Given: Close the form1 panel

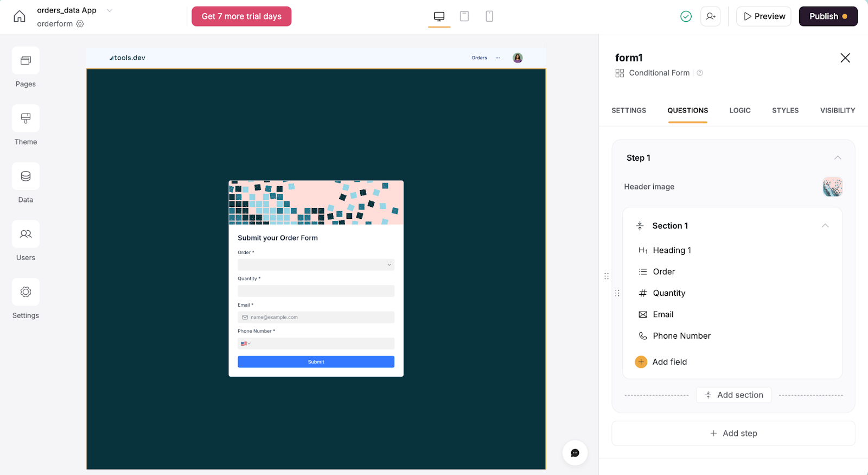Looking at the screenshot, I should click(x=845, y=58).
